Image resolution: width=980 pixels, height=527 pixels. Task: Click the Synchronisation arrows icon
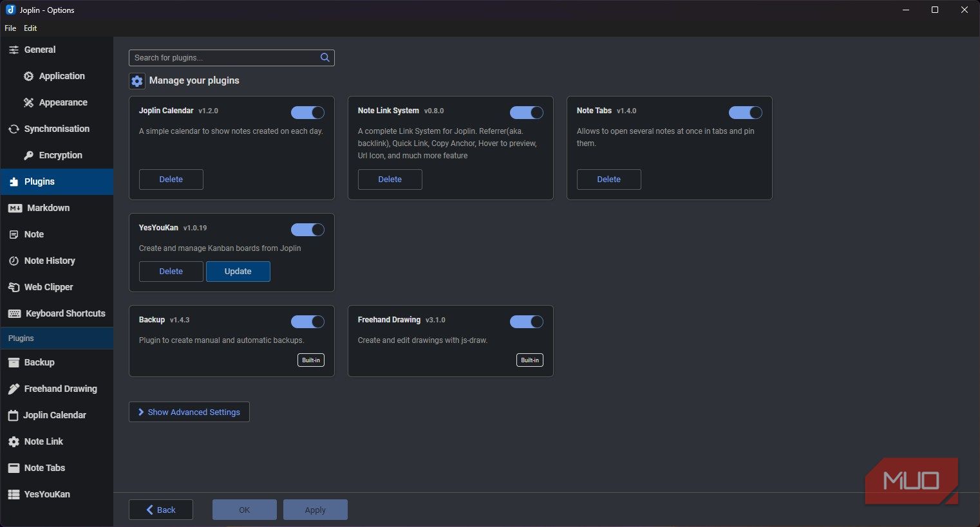(x=14, y=129)
